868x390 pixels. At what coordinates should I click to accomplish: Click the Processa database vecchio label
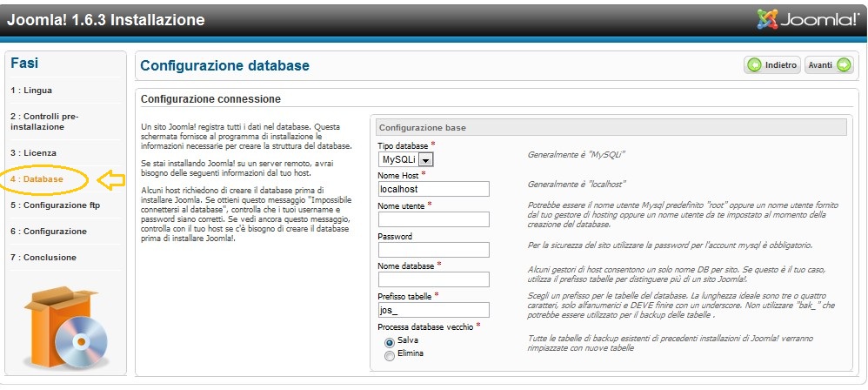(425, 326)
